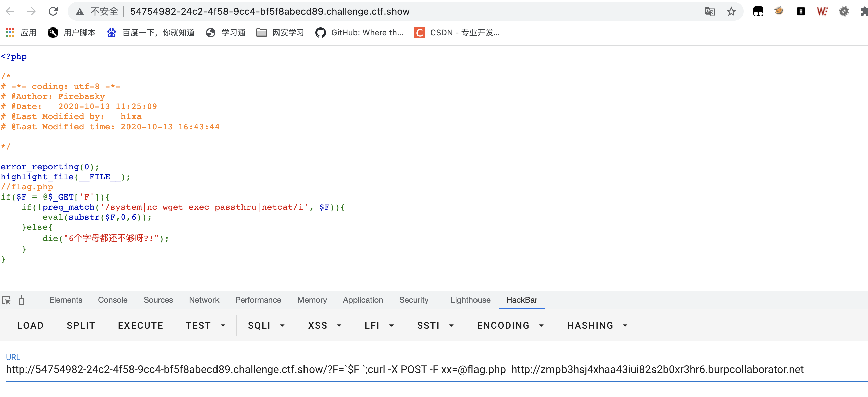
Task: Click the LOAD button in HackBar
Action: coord(31,325)
